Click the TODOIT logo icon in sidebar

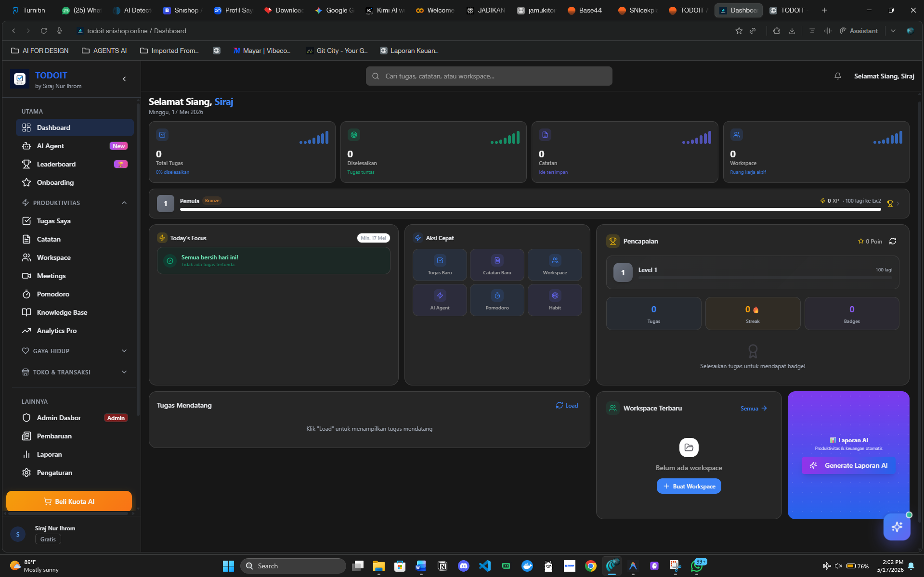[20, 79]
